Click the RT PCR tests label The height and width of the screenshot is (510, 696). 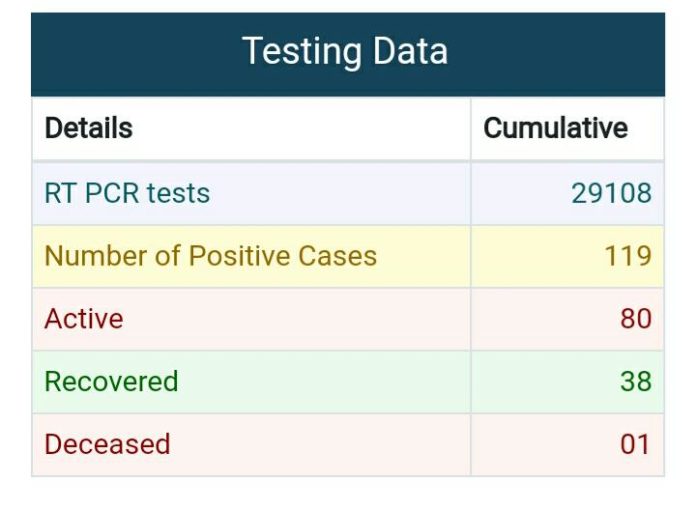[x=127, y=193]
